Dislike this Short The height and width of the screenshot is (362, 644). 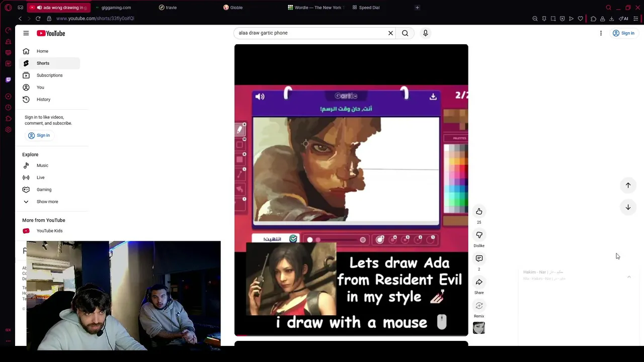[x=479, y=235]
